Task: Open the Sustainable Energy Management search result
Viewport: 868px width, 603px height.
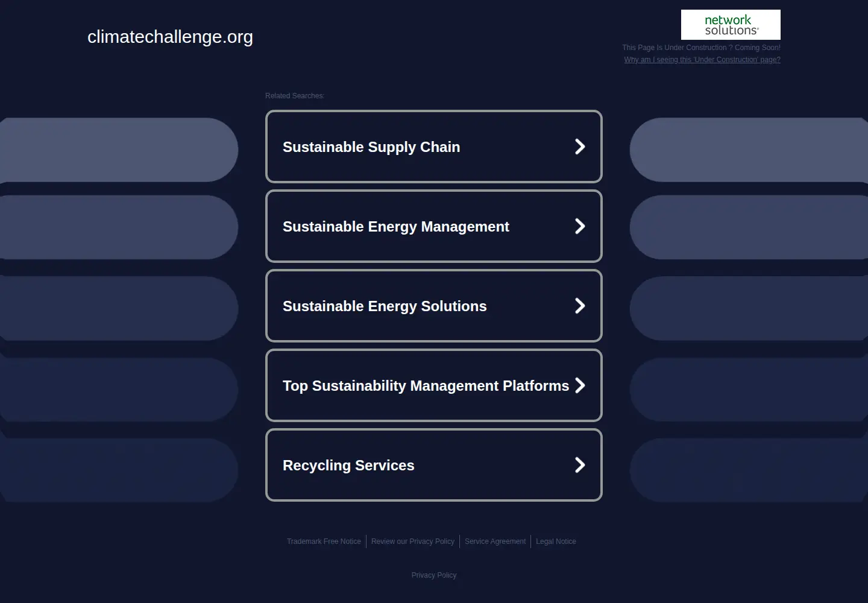Action: [x=434, y=226]
